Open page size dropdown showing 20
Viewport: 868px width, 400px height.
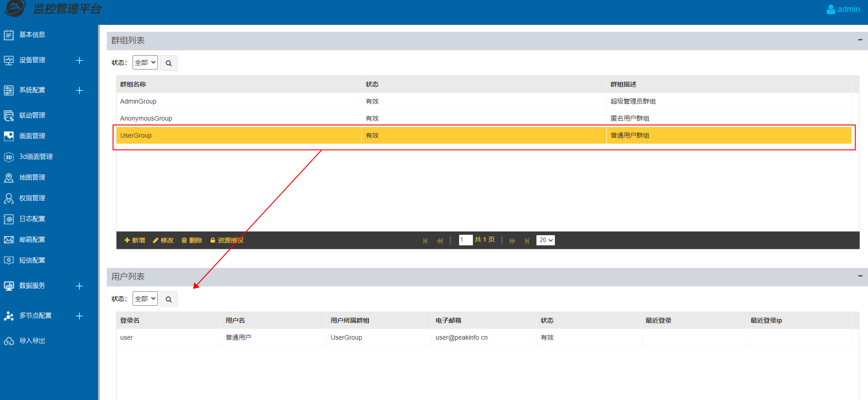546,240
